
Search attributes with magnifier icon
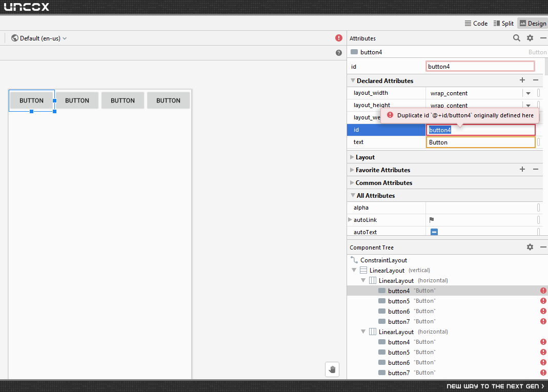[x=516, y=38]
